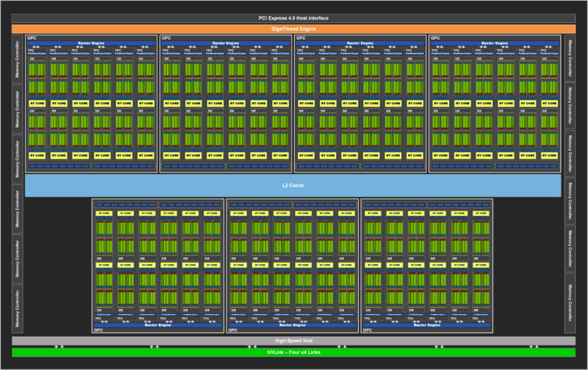Click rightmost arrow pair above the NVLink bar
588x370 pixels.
tap(532, 347)
